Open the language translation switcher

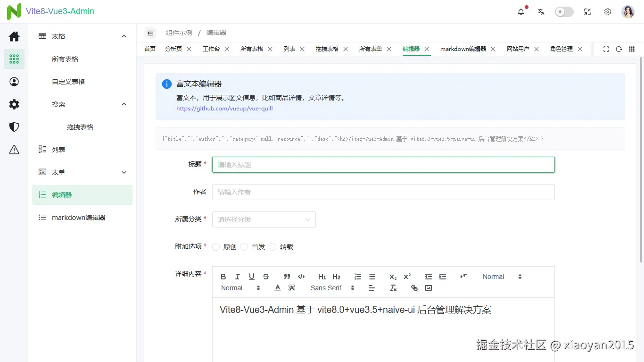[x=541, y=12]
